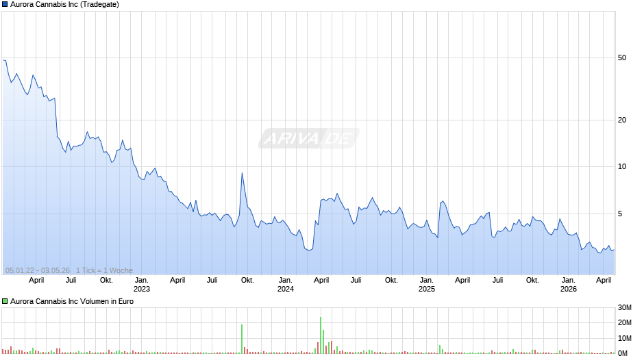This screenshot has height=360, width=644.
Task: Click the green legend square beside Volumen in Euro
Action: [x=5, y=301]
